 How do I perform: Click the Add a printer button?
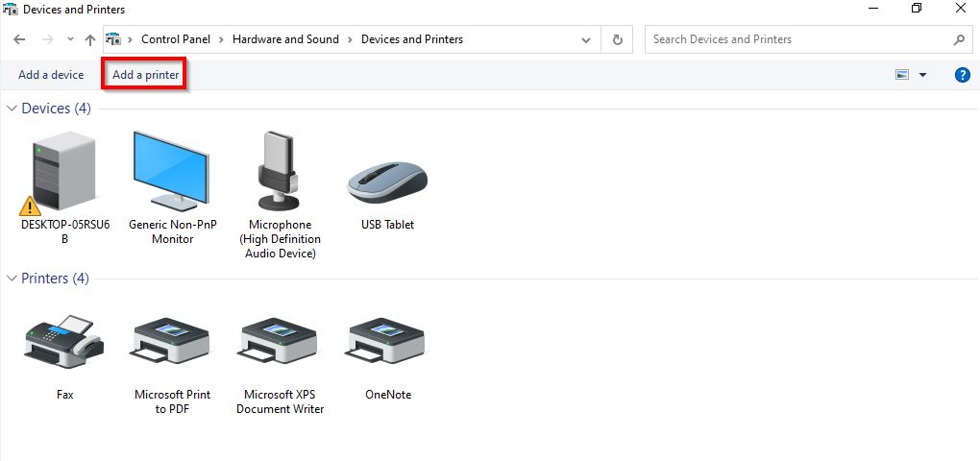[145, 75]
